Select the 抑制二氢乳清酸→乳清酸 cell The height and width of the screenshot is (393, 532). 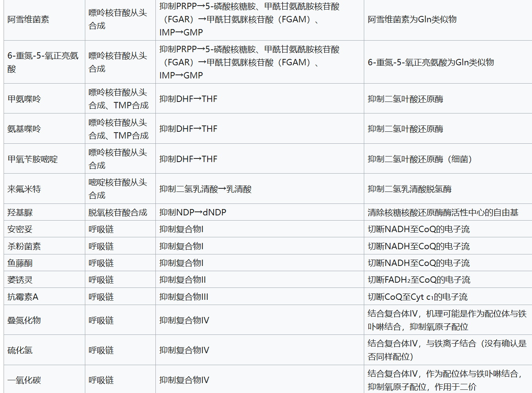click(x=206, y=189)
